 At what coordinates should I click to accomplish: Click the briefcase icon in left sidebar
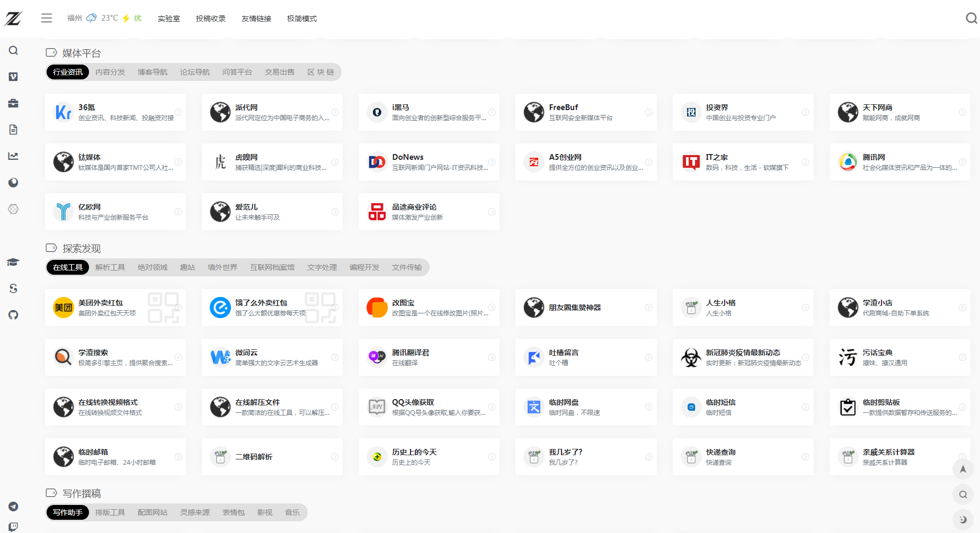point(13,103)
